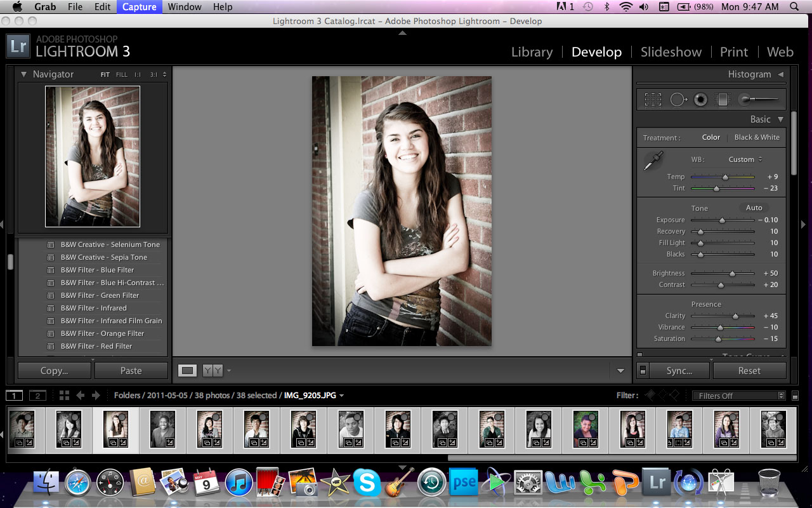Open iTunes from the Dock
This screenshot has width=812, height=508.
(239, 483)
